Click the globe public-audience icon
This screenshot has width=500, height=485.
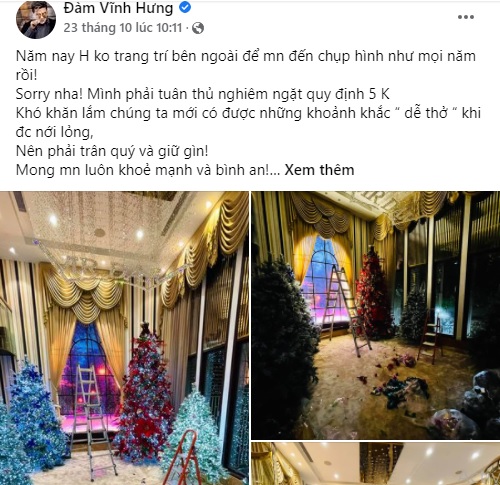coord(198,28)
